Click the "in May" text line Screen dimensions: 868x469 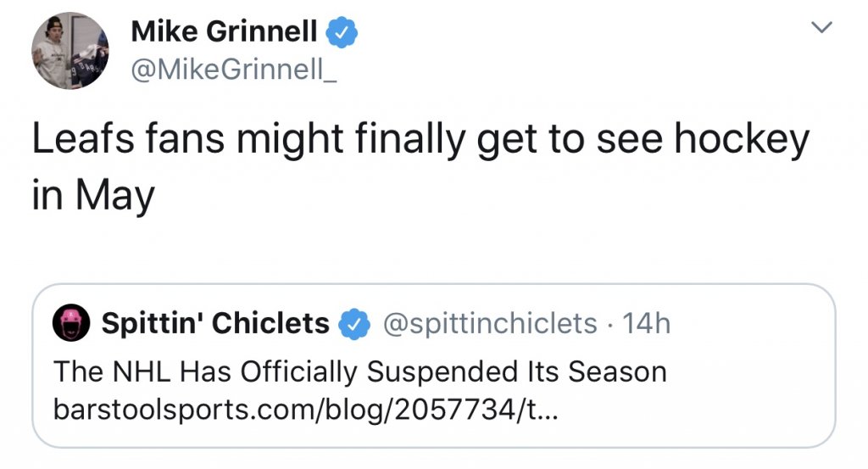(93, 196)
